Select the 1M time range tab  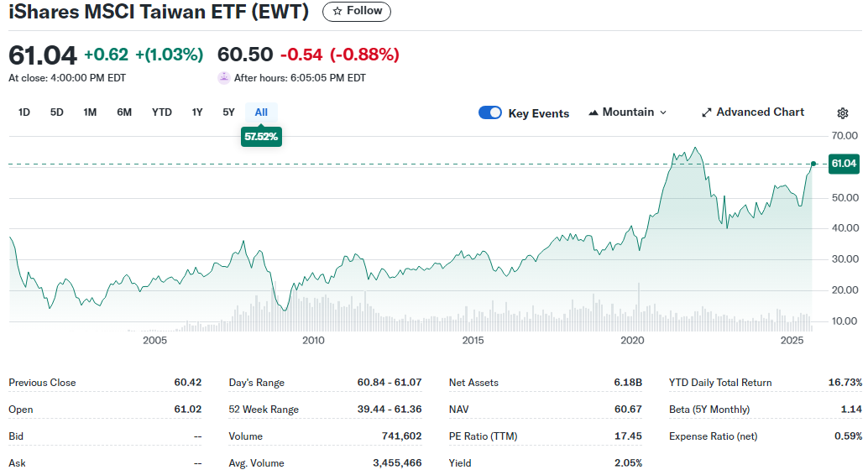(x=90, y=112)
